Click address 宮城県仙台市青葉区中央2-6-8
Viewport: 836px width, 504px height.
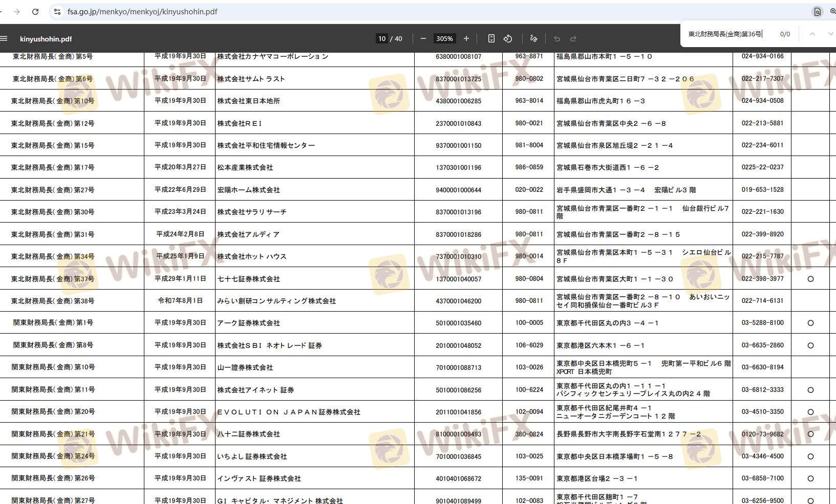(x=611, y=123)
